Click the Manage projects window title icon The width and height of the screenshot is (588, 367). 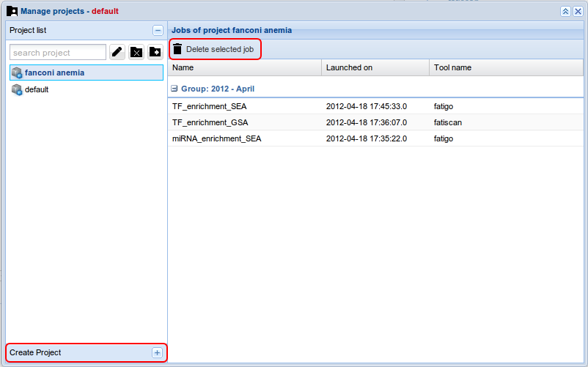click(x=12, y=11)
